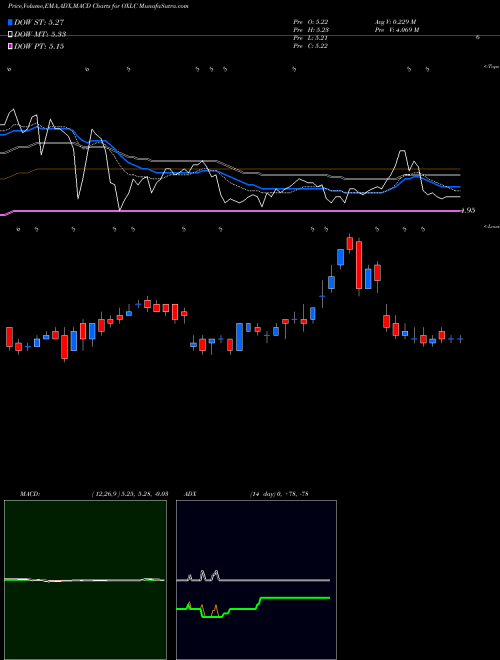Click the ADX panel title label
Viewport: 500px width, 660px height.
[x=190, y=494]
